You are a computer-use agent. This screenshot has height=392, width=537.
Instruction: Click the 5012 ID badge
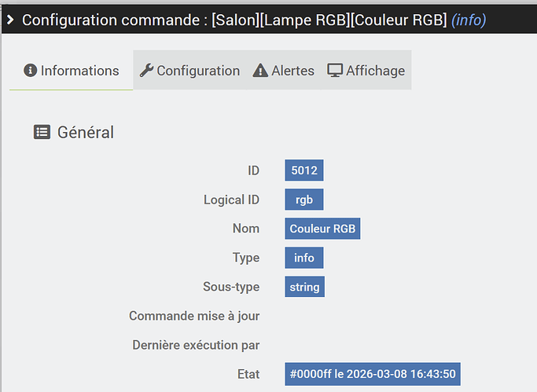click(x=304, y=170)
